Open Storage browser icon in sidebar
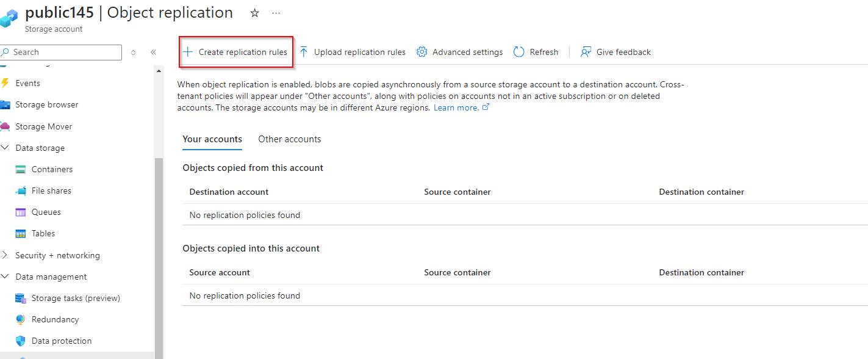Screen dimensions: 868x359 point(5,104)
